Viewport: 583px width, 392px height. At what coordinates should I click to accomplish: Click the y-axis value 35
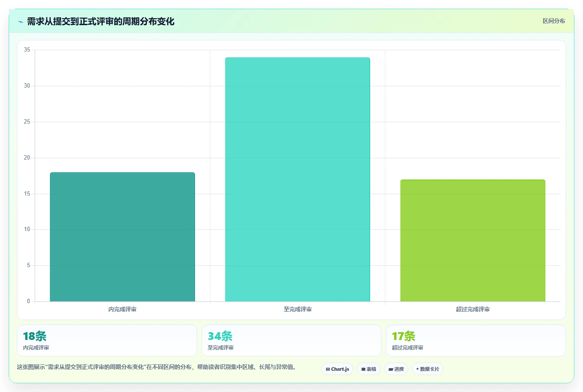click(x=27, y=50)
